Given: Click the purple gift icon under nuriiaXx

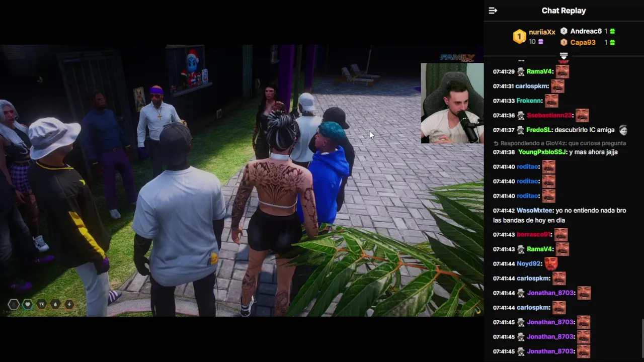Looking at the screenshot, I should click(x=541, y=42).
